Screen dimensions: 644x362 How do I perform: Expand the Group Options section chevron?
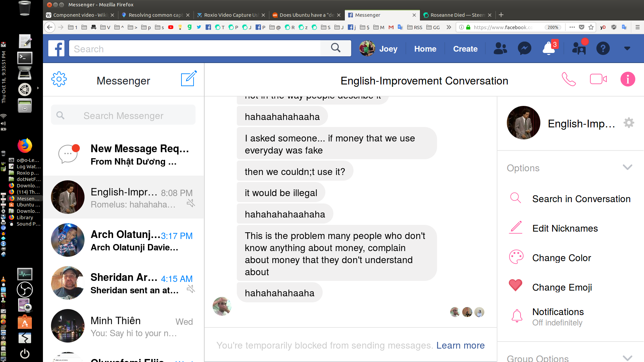[x=628, y=358]
